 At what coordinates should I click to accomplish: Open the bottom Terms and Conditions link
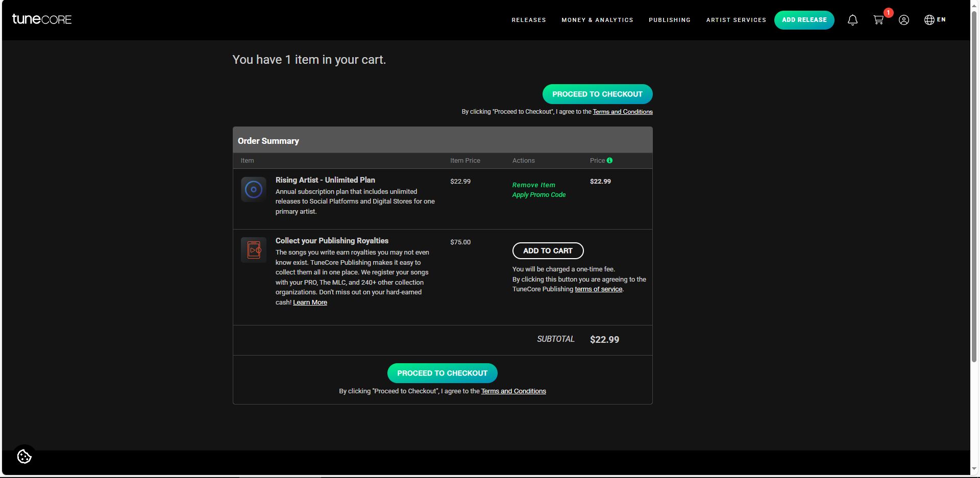[513, 391]
